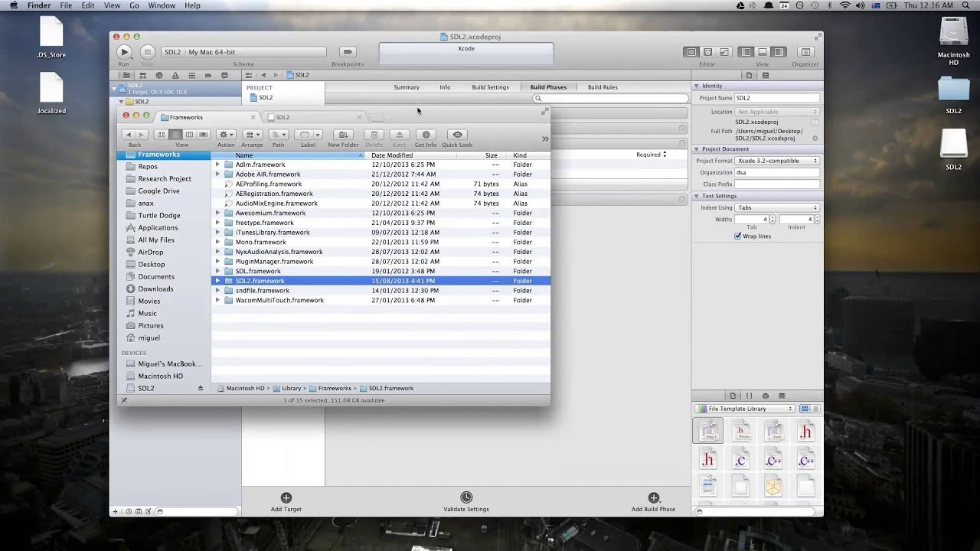Viewport: 980px width, 551px height.
Task: Open the Window menu in menu bar
Action: click(x=162, y=5)
